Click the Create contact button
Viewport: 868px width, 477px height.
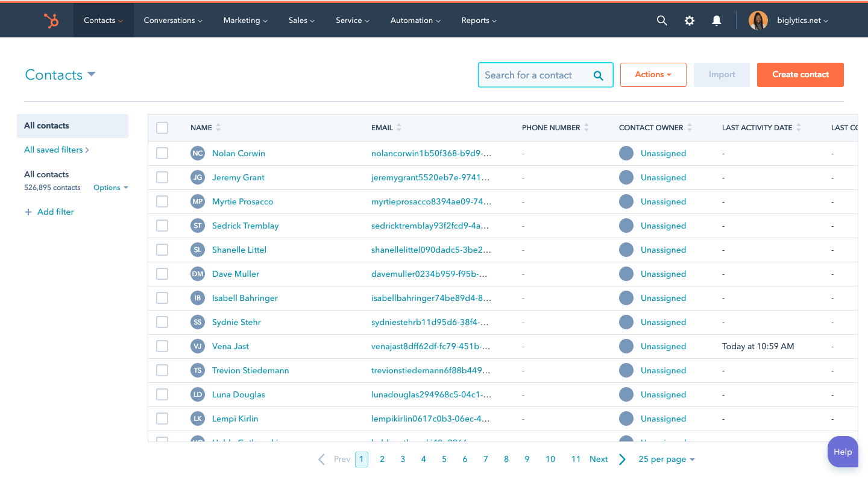pos(800,74)
